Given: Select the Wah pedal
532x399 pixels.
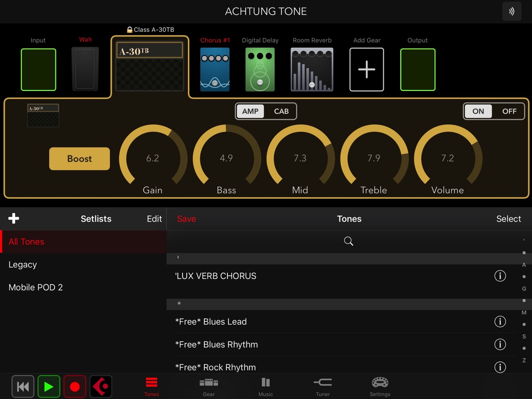Looking at the screenshot, I should (x=85, y=69).
